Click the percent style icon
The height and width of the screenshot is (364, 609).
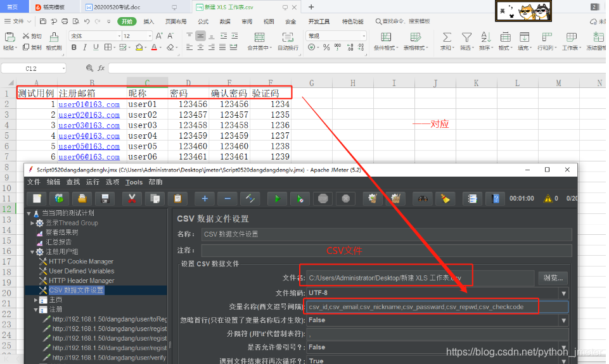tap(326, 47)
